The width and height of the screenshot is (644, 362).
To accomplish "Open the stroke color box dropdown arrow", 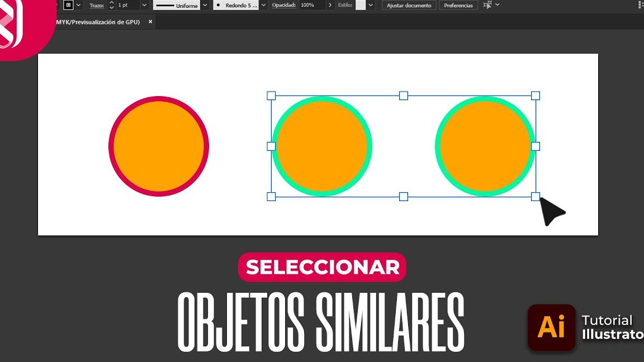I will coord(78,5).
